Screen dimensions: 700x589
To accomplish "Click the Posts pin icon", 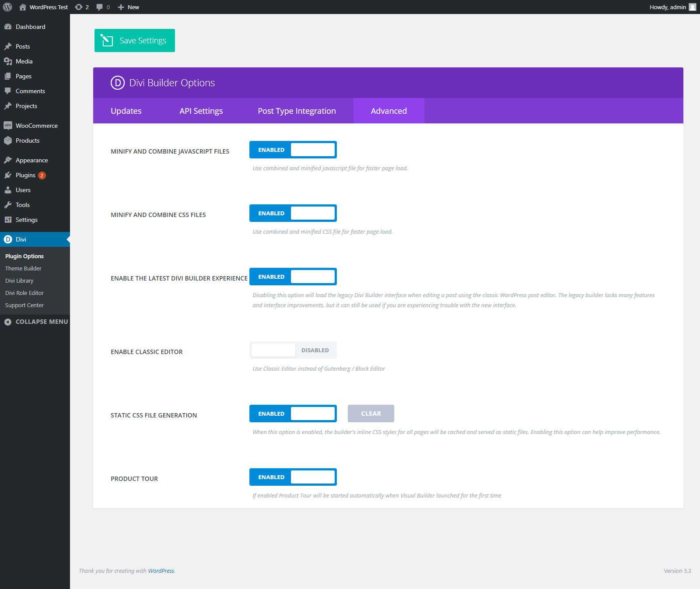I will click(x=8, y=46).
